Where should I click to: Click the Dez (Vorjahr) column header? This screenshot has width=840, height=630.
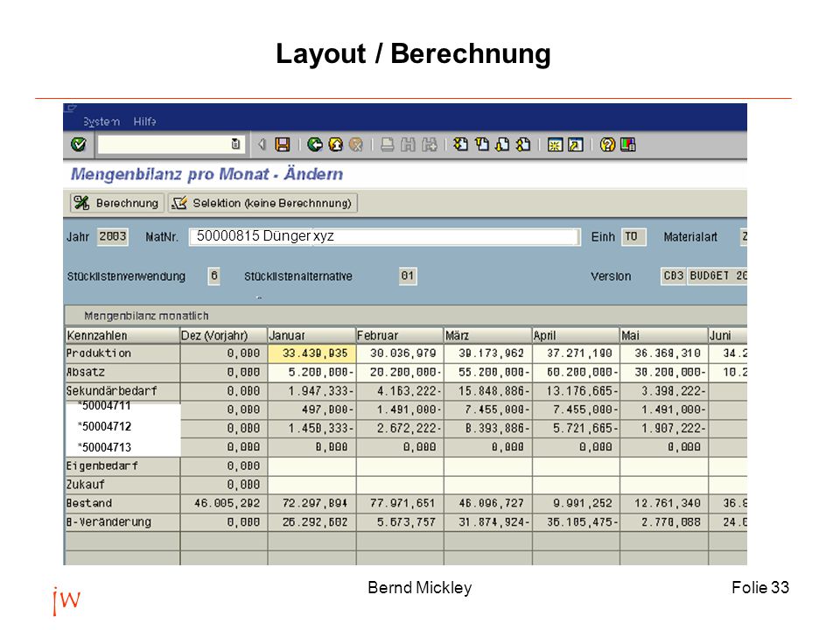[x=223, y=335]
